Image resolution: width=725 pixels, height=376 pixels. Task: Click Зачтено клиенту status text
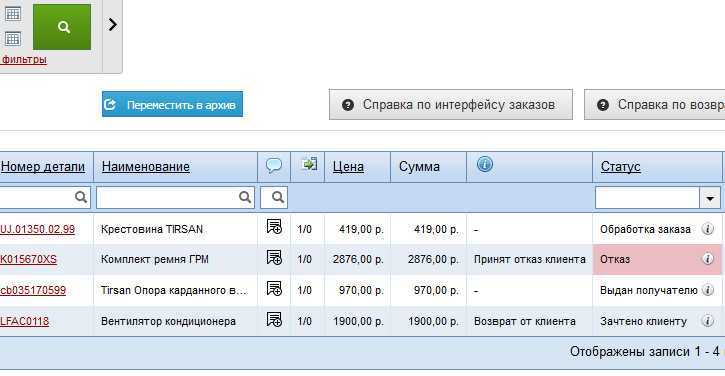pyautogui.click(x=644, y=321)
